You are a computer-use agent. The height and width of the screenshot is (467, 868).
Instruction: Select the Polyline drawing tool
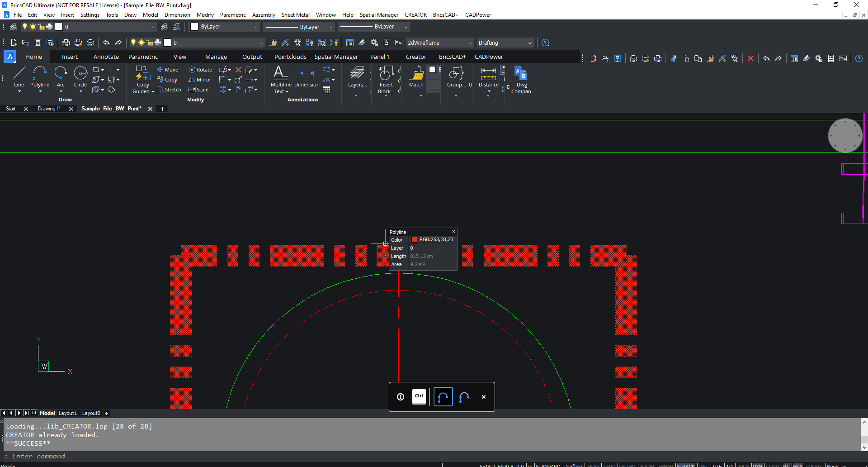[40, 77]
